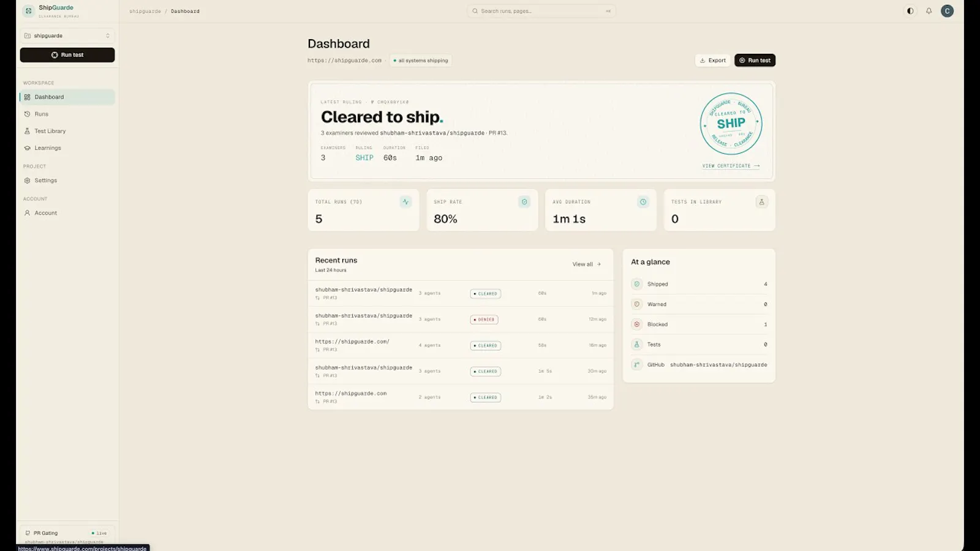Open the user avatar menu
Viewport: 980px width, 551px height.
click(947, 11)
